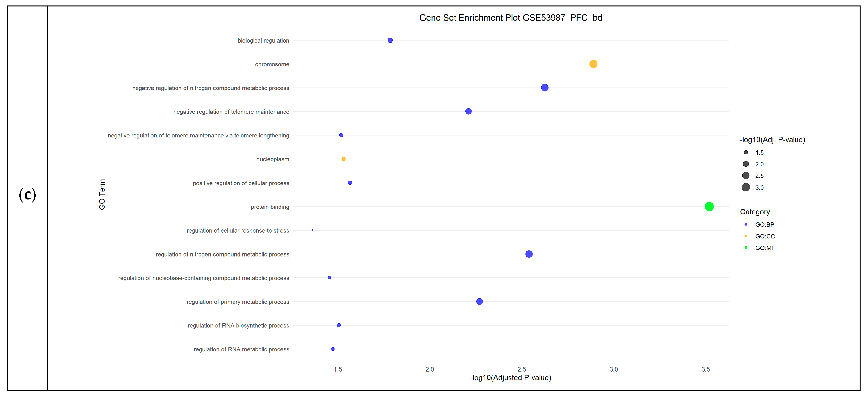Click the GO Term y-axis label

(x=102, y=194)
